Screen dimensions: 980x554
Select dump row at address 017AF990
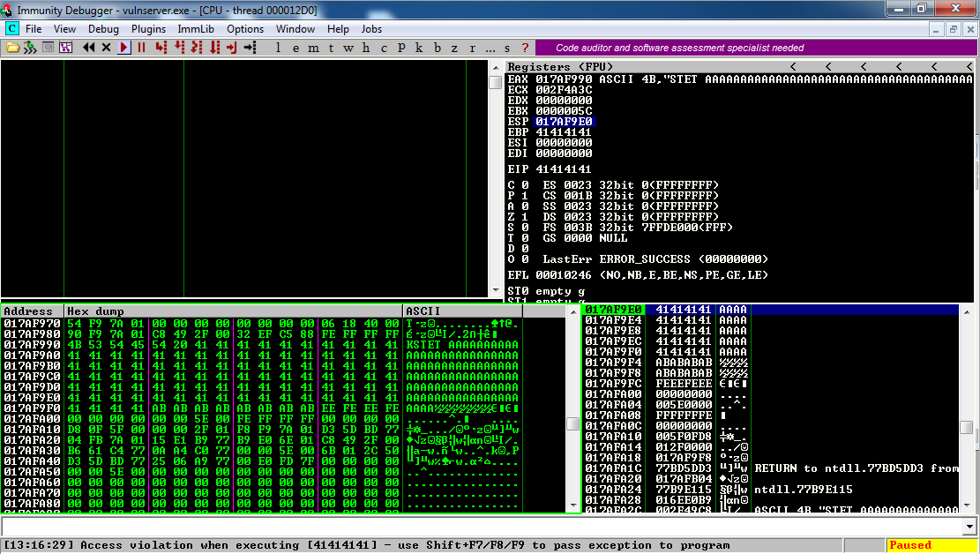(261, 345)
